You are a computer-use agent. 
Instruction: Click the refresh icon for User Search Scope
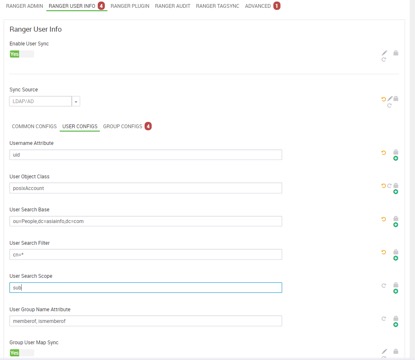[384, 285]
